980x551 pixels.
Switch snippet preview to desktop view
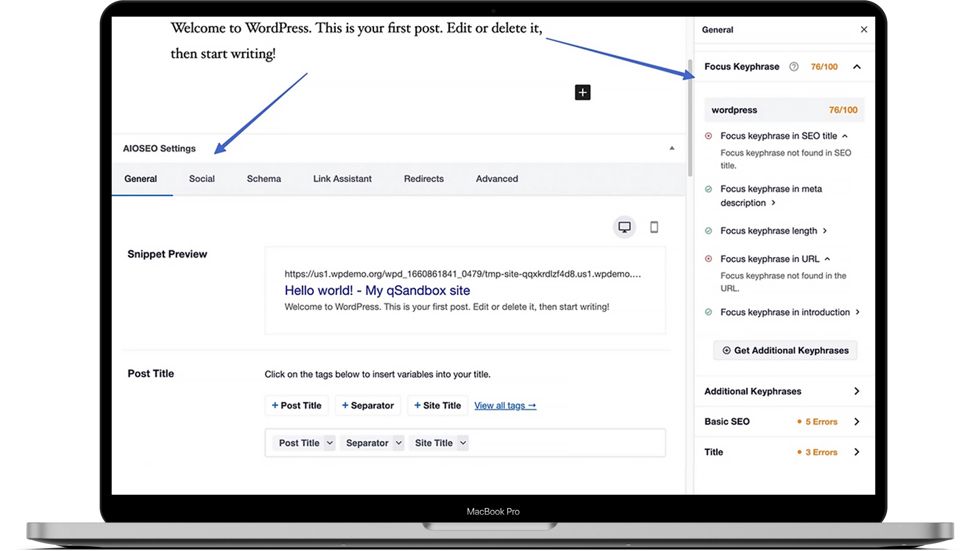[624, 227]
